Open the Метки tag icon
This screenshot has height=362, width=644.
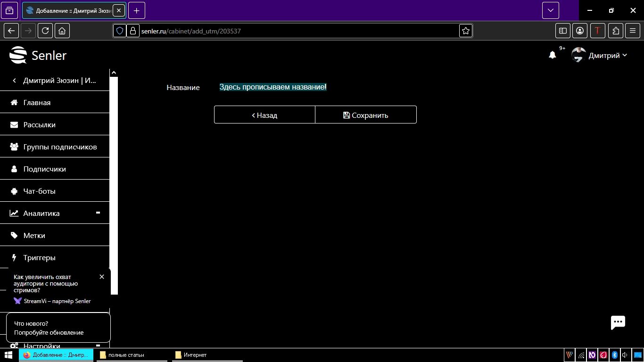(x=14, y=235)
